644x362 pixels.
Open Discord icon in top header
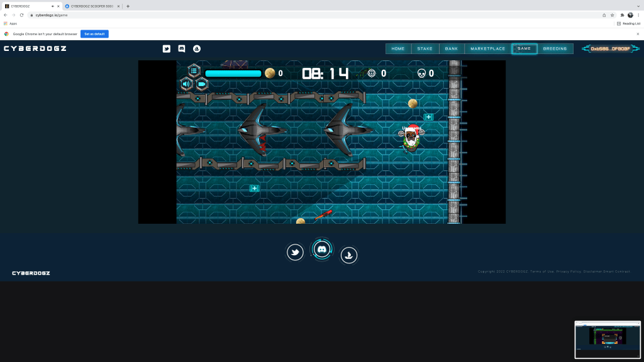[182, 48]
